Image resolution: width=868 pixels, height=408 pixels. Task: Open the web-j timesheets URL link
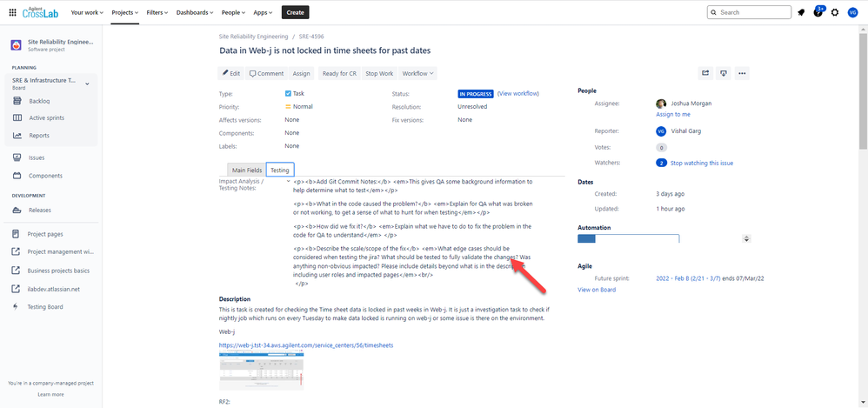306,344
